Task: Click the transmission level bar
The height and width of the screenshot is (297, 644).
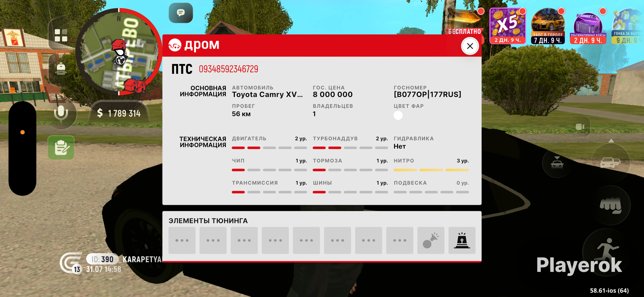Action: point(269,192)
